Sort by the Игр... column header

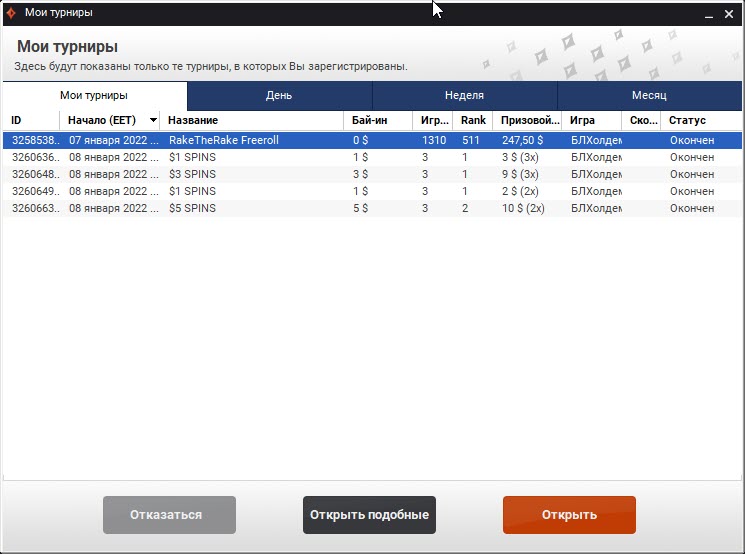pyautogui.click(x=433, y=120)
